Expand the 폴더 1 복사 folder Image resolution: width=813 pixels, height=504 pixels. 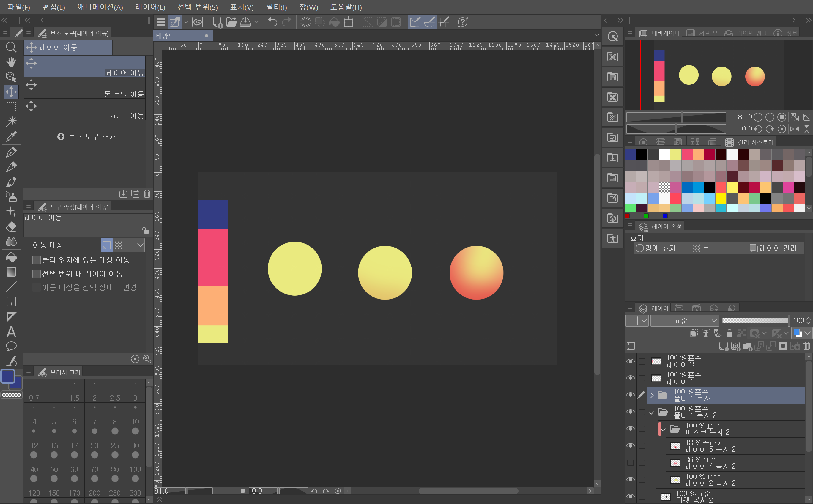click(x=652, y=395)
